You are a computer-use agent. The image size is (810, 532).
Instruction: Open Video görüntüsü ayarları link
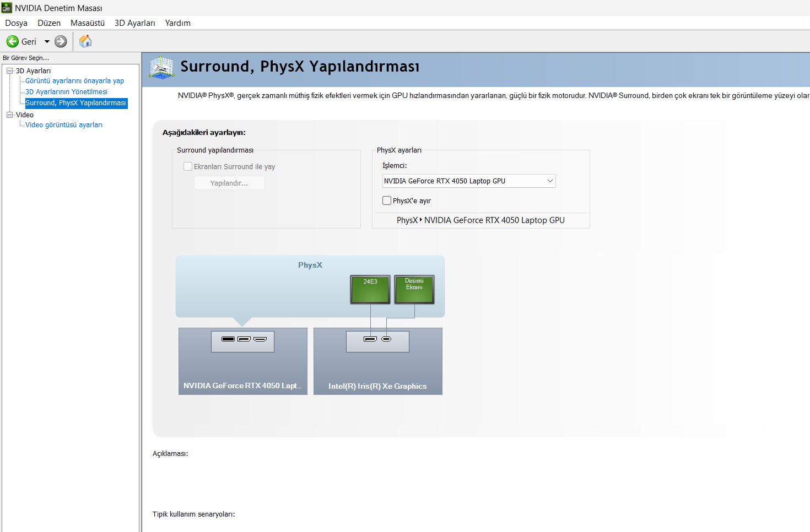click(64, 125)
